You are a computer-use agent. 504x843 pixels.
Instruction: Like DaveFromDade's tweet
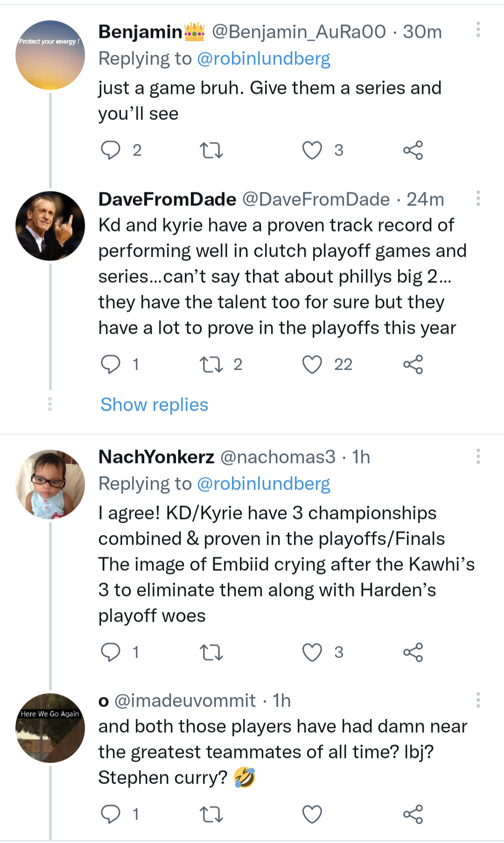point(312,365)
